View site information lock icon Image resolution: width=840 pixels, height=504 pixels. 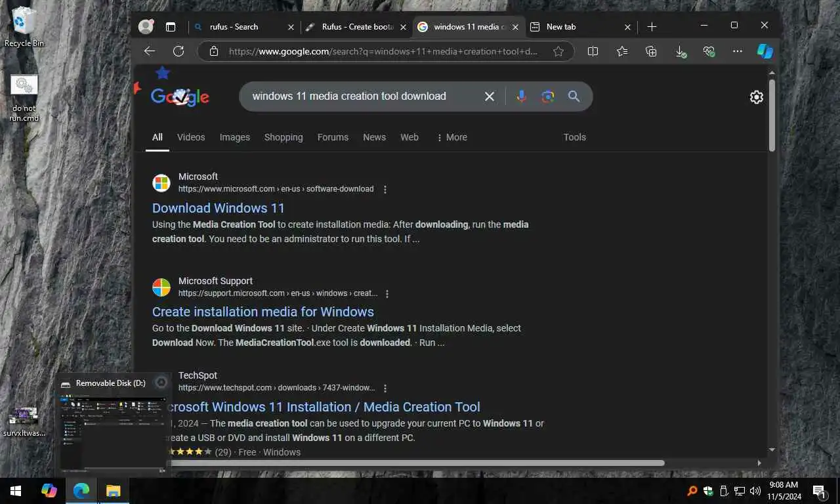pyautogui.click(x=213, y=51)
